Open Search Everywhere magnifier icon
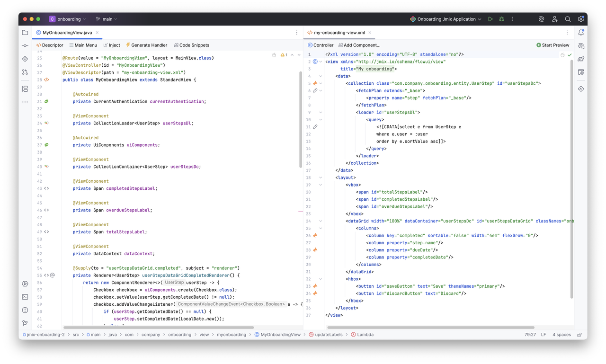 [568, 19]
